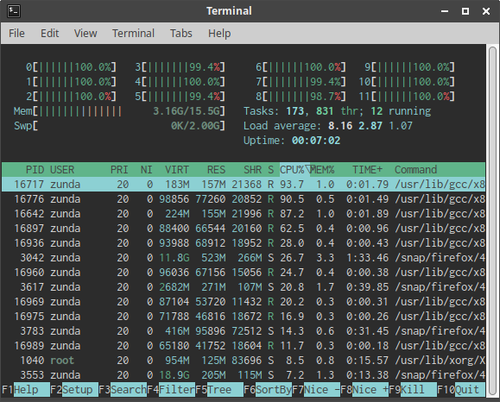Select process 3042 firefox row
Viewport: 500px width, 402px height.
click(x=243, y=258)
